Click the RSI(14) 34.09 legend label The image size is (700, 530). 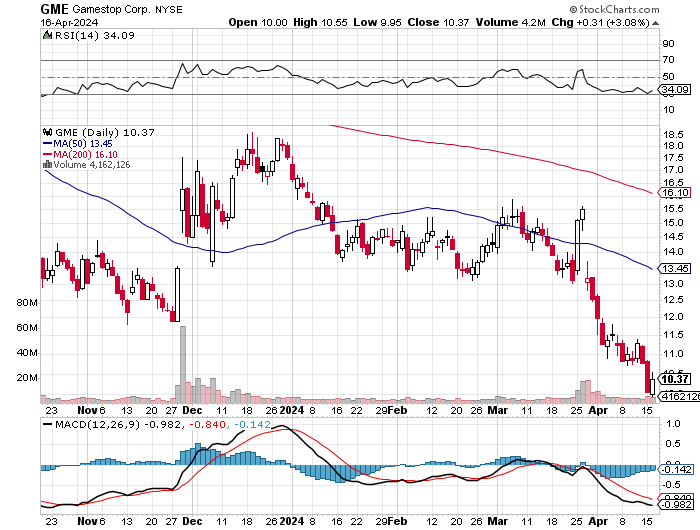coord(94,36)
